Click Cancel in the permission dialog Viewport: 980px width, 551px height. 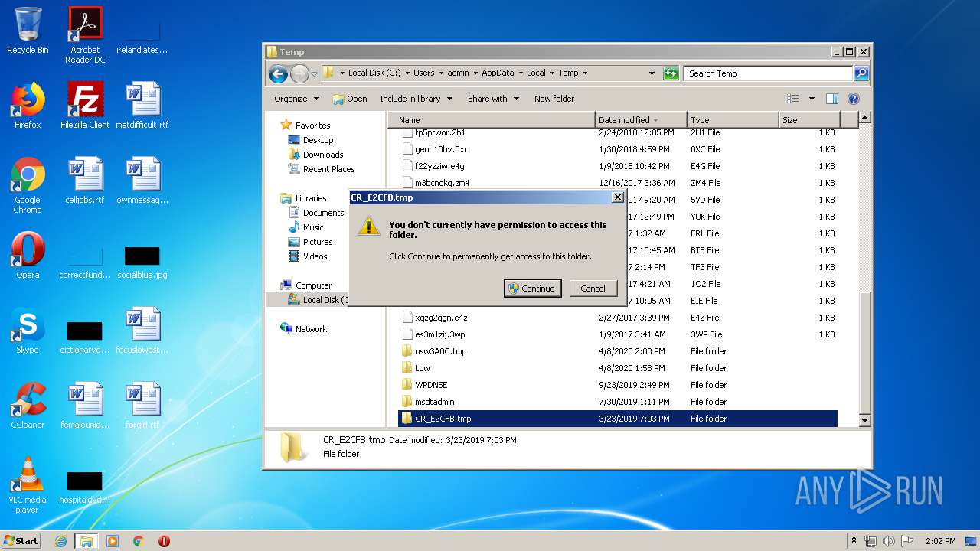[x=593, y=289]
